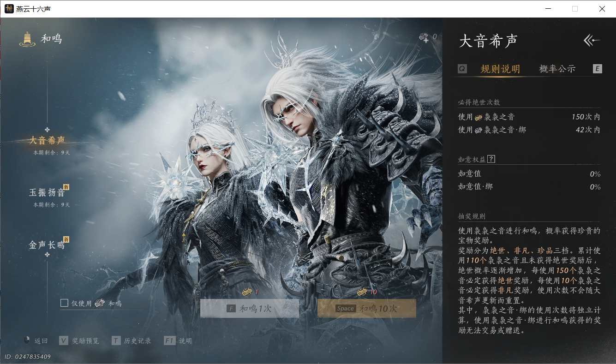The width and height of the screenshot is (616, 364).
Task: Select the 大音希声 banner
Action: point(47,141)
